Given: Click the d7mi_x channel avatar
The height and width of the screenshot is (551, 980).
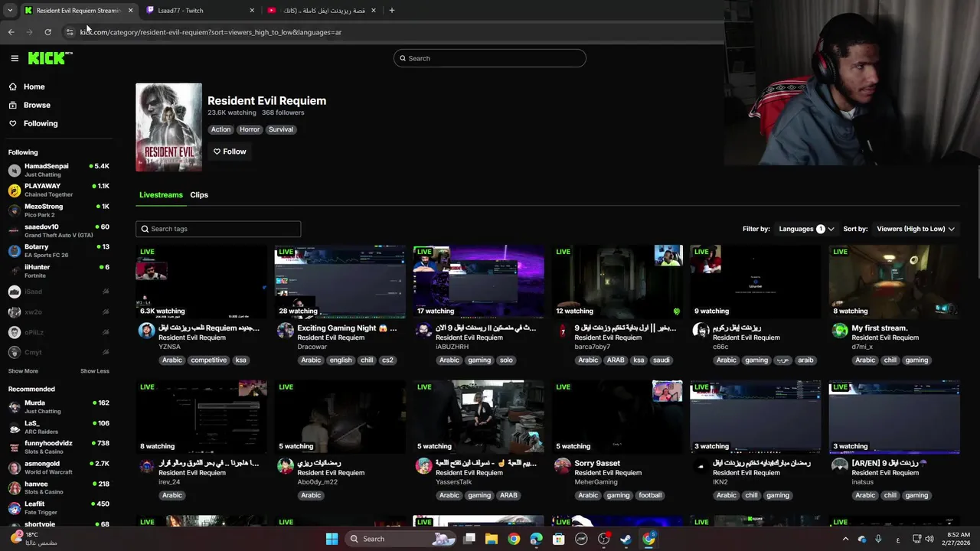Looking at the screenshot, I should tap(840, 331).
